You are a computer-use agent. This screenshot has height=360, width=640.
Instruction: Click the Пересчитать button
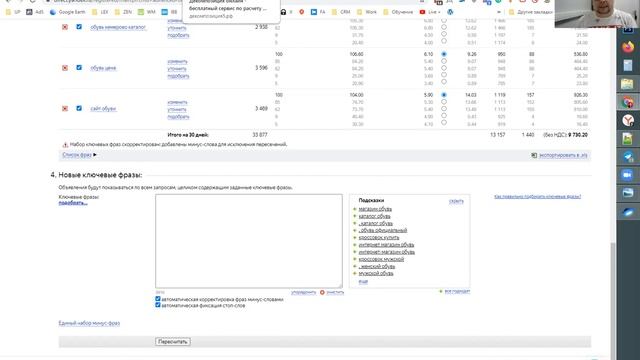coord(173,342)
